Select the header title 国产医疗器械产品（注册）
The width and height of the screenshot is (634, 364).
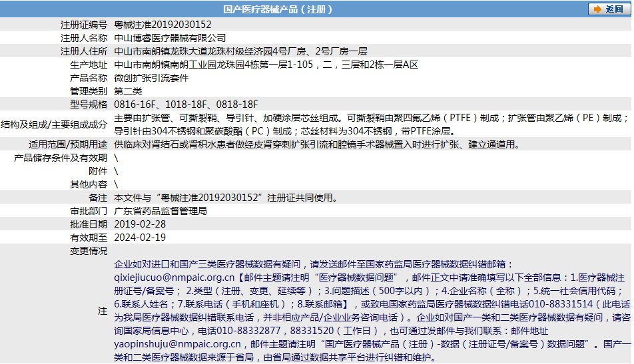click(x=278, y=9)
